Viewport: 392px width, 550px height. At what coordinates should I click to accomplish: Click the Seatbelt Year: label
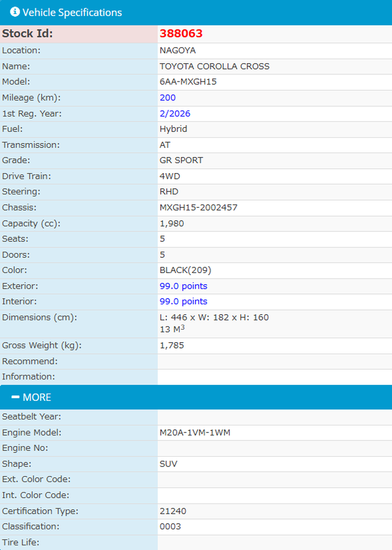(31, 416)
